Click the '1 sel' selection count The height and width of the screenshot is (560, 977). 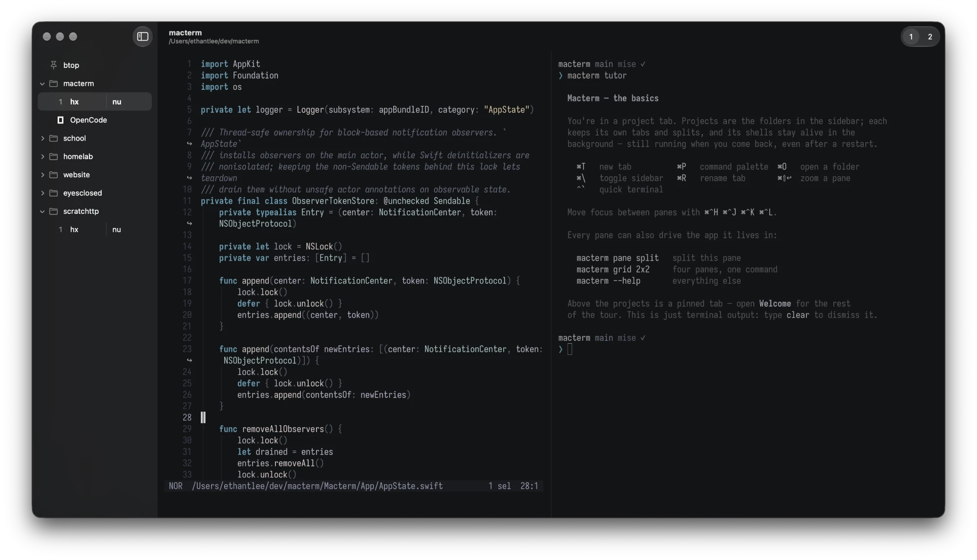[x=499, y=486]
